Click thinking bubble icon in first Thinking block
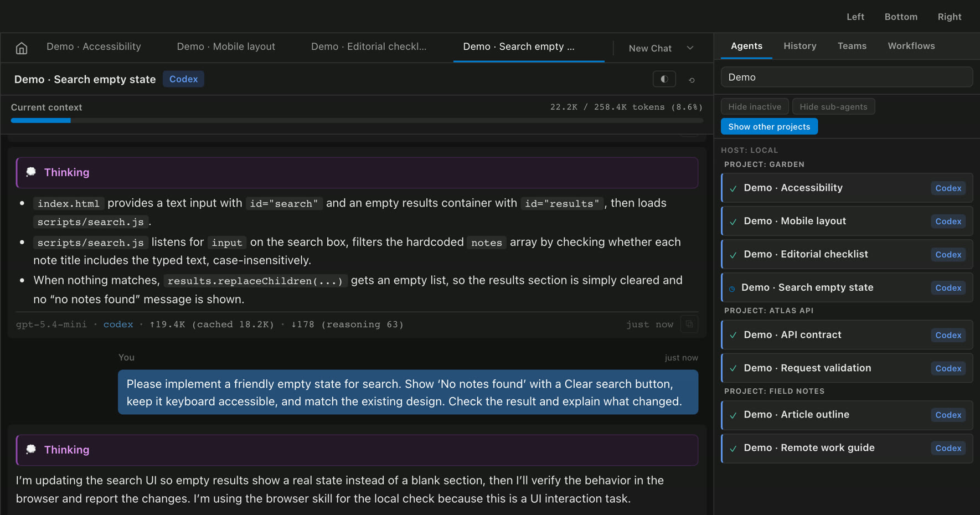Viewport: 980px width, 515px height. click(x=31, y=172)
